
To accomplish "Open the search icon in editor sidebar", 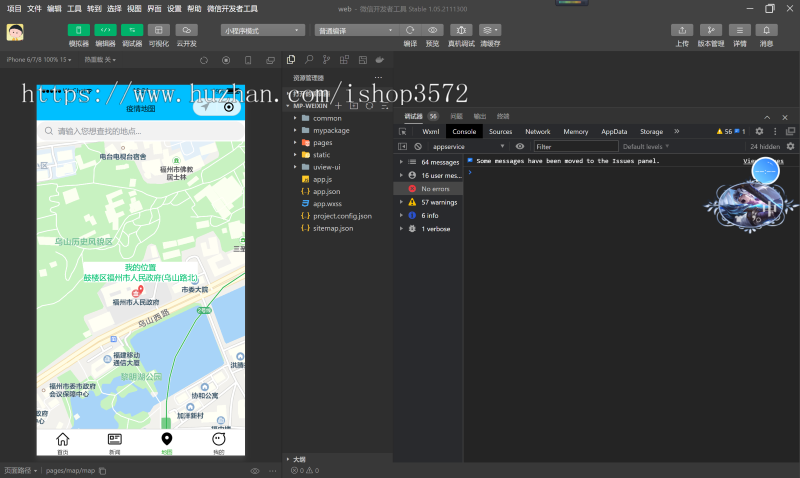I will point(309,60).
